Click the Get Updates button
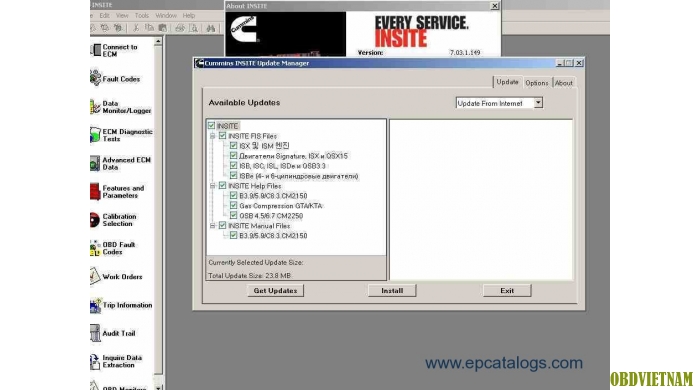Viewport: 700px width, 390px height. (275, 290)
